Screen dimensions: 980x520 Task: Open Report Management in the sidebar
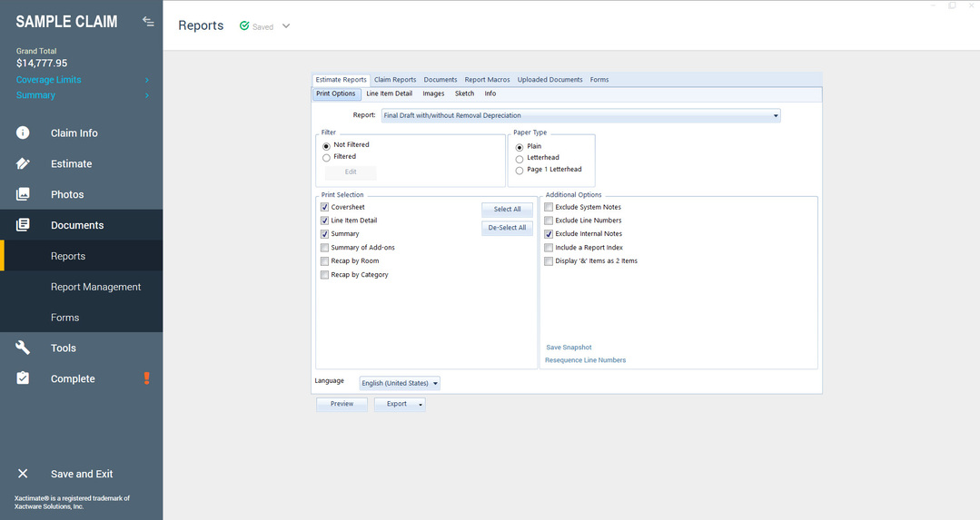coord(95,287)
